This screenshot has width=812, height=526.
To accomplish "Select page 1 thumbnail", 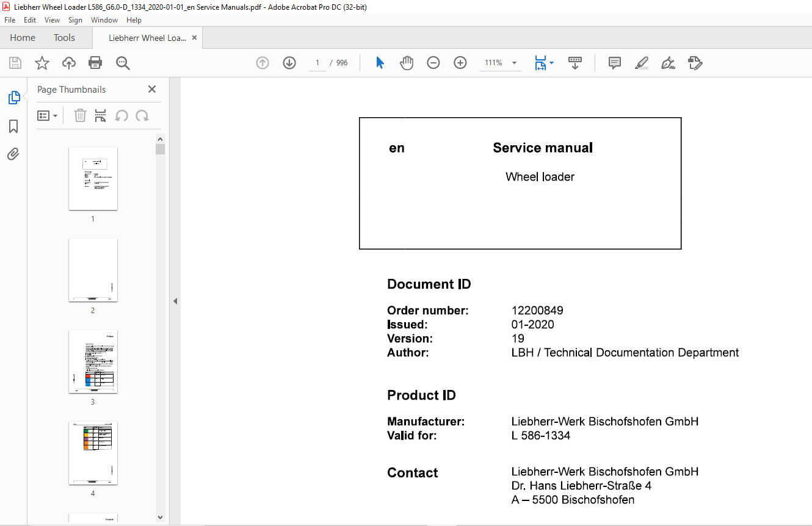I will click(93, 178).
